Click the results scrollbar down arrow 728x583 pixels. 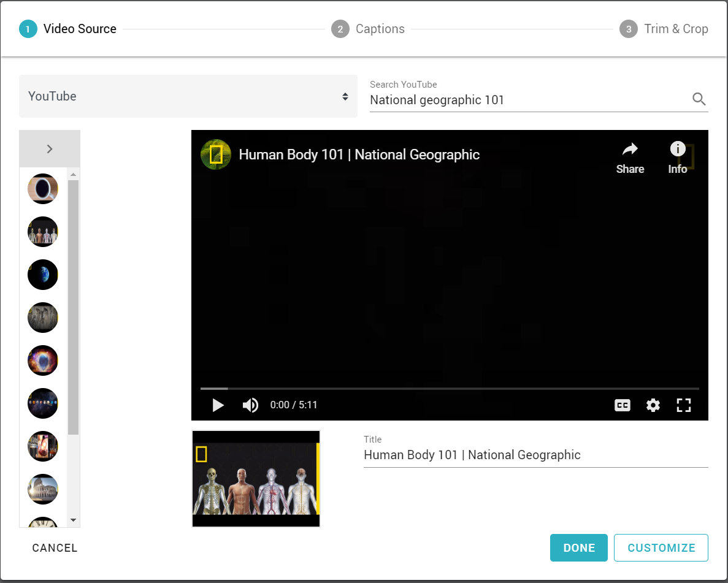[x=74, y=520]
